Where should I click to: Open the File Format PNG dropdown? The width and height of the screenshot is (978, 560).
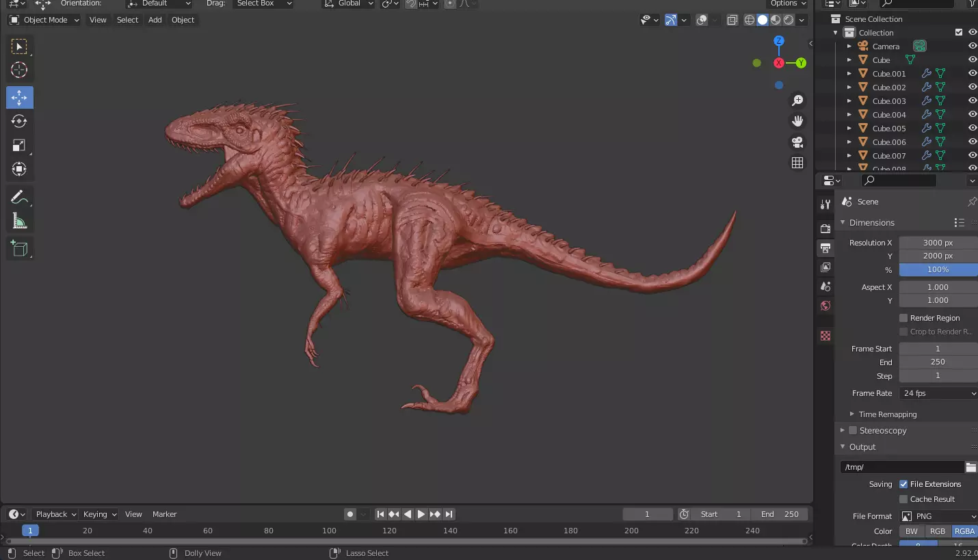point(938,516)
